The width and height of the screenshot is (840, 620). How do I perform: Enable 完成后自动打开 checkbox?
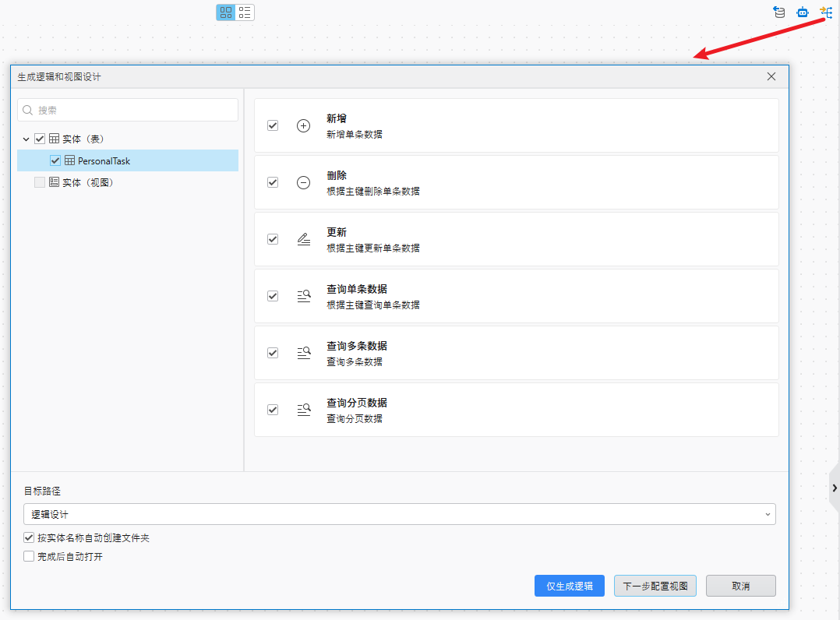coord(30,557)
